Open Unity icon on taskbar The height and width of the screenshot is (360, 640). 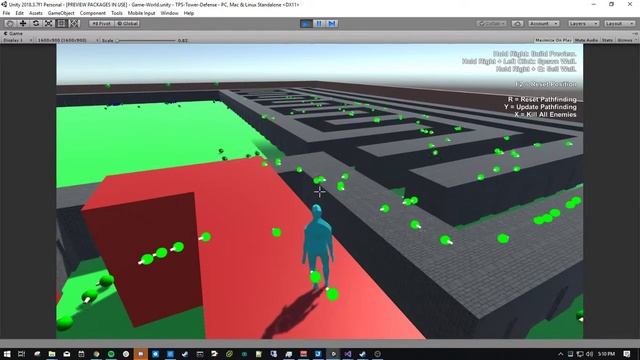pos(333,354)
